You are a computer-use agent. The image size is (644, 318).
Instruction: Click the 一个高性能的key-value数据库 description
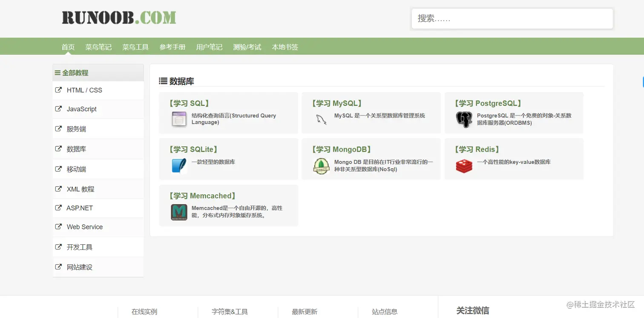click(x=514, y=162)
